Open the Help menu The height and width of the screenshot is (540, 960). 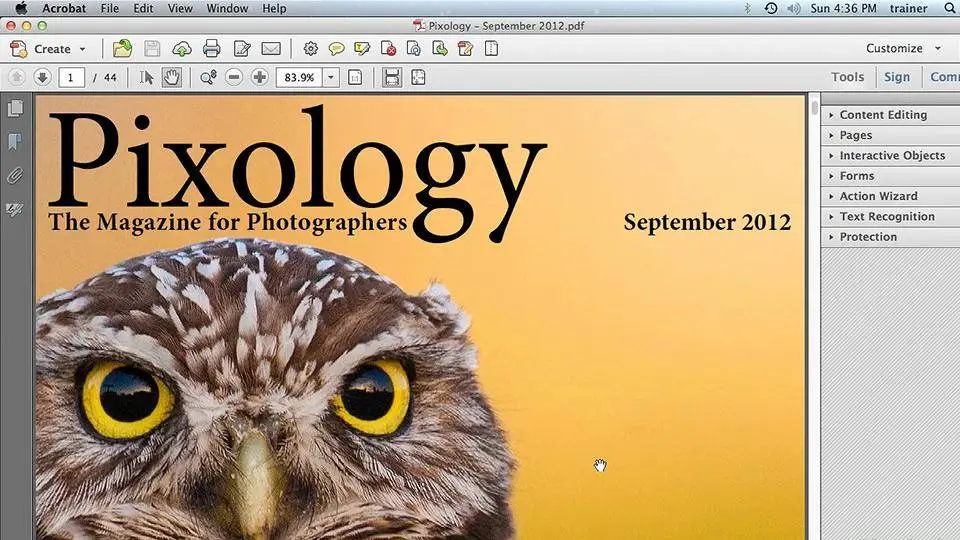[274, 9]
